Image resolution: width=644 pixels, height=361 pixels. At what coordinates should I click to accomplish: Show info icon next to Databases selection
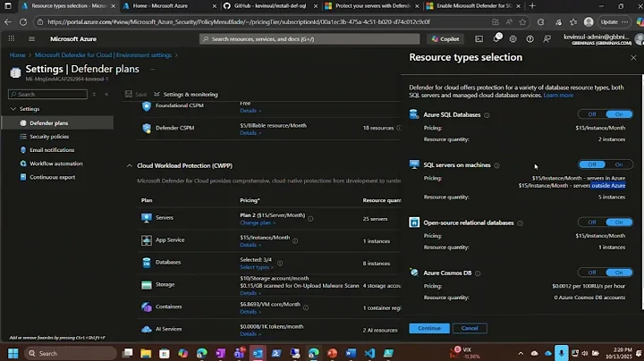coord(280,263)
